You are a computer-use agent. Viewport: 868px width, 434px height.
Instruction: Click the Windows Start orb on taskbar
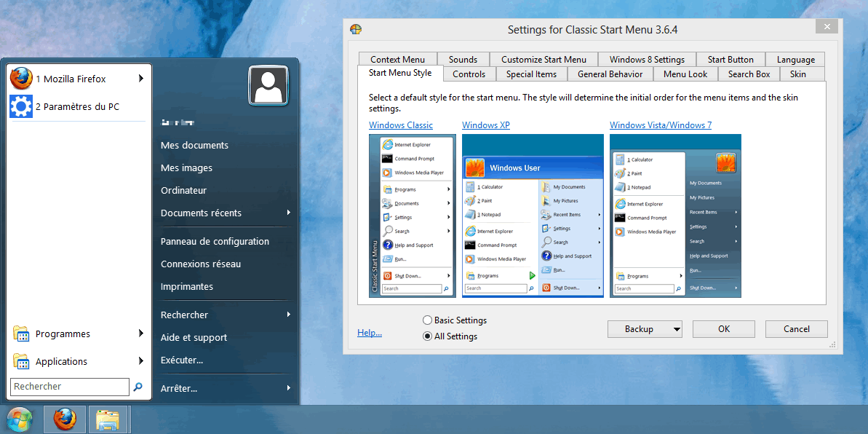[20, 419]
